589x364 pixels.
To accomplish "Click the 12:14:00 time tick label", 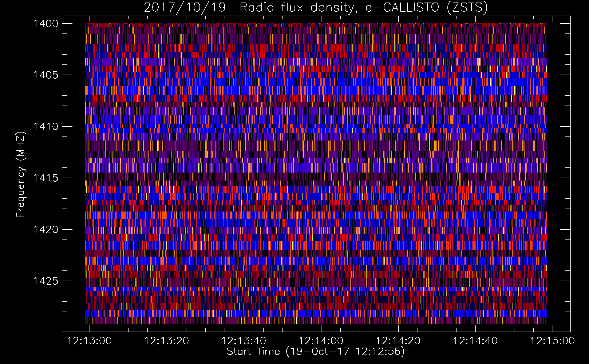I will (x=321, y=341).
